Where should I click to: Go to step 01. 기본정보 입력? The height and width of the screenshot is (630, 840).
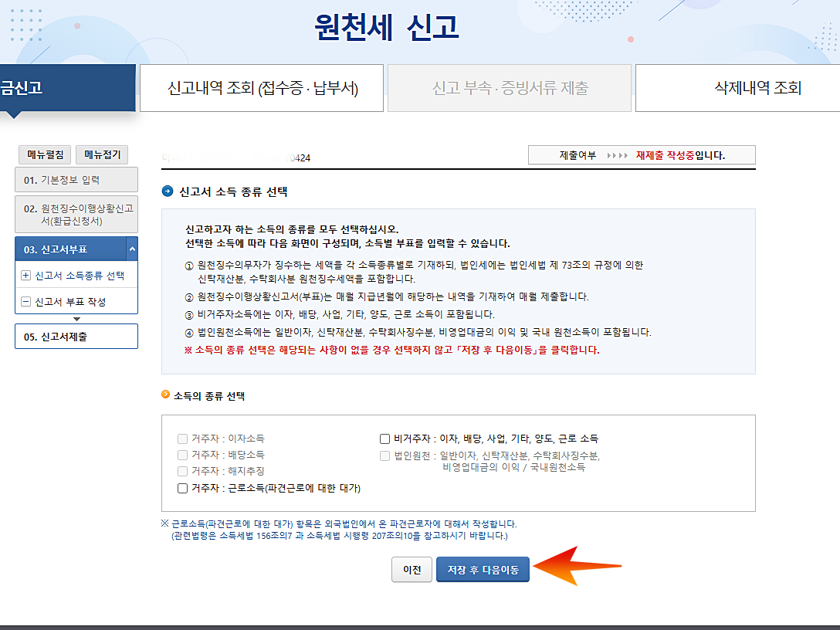tap(76, 179)
